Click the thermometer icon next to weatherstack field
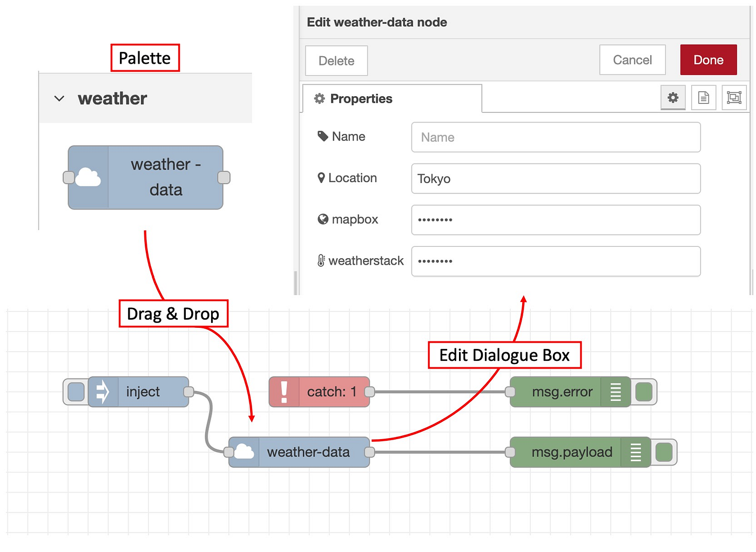756x552 pixels. 321,260
